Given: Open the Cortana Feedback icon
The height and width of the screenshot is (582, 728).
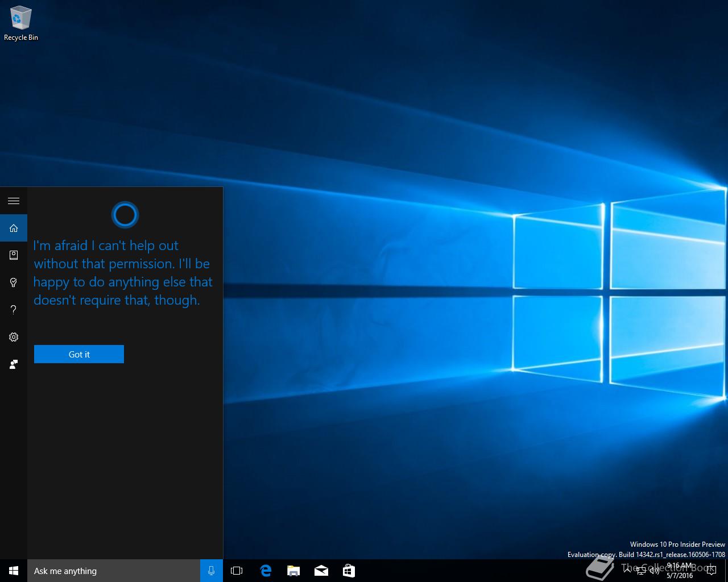Looking at the screenshot, I should point(14,364).
